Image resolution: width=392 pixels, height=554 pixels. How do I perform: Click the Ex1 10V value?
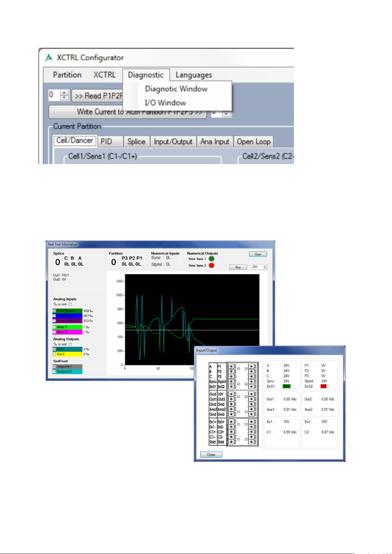click(286, 422)
